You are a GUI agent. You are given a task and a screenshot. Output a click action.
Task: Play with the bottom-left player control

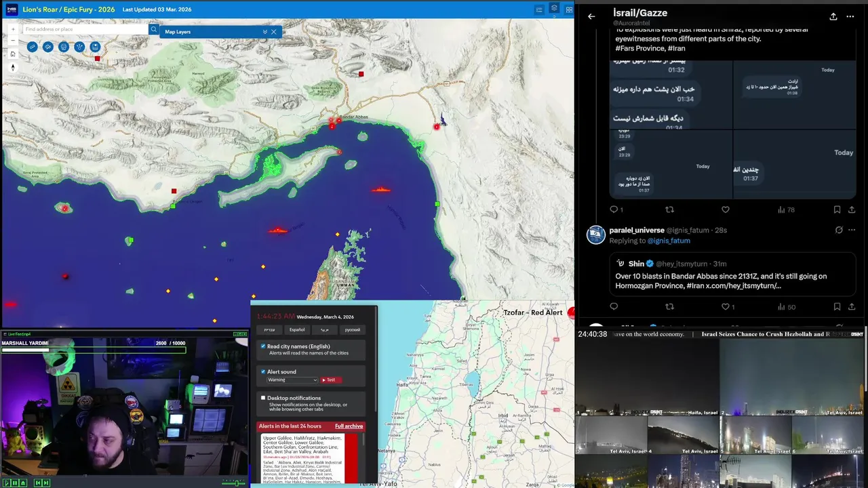(7, 483)
